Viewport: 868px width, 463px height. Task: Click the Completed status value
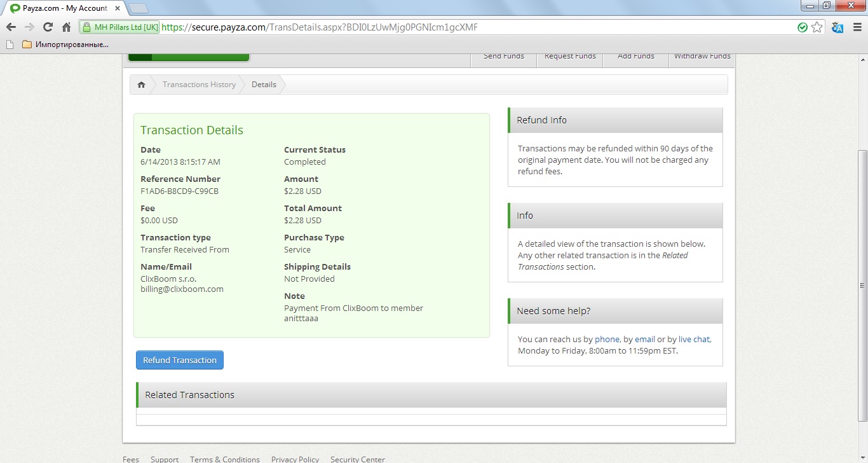click(304, 162)
